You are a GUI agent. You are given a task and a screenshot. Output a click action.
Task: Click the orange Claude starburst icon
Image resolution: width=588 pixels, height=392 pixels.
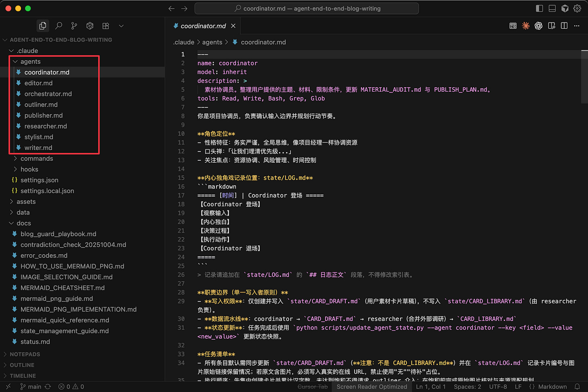click(x=526, y=26)
